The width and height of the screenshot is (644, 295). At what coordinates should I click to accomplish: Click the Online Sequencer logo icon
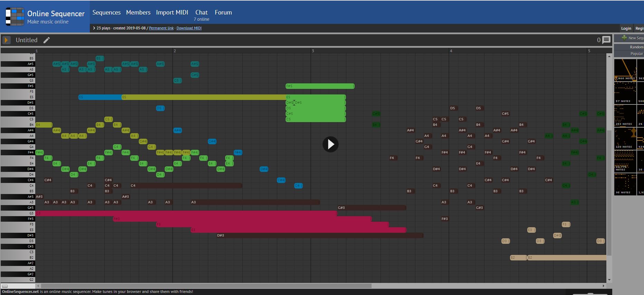coord(15,17)
